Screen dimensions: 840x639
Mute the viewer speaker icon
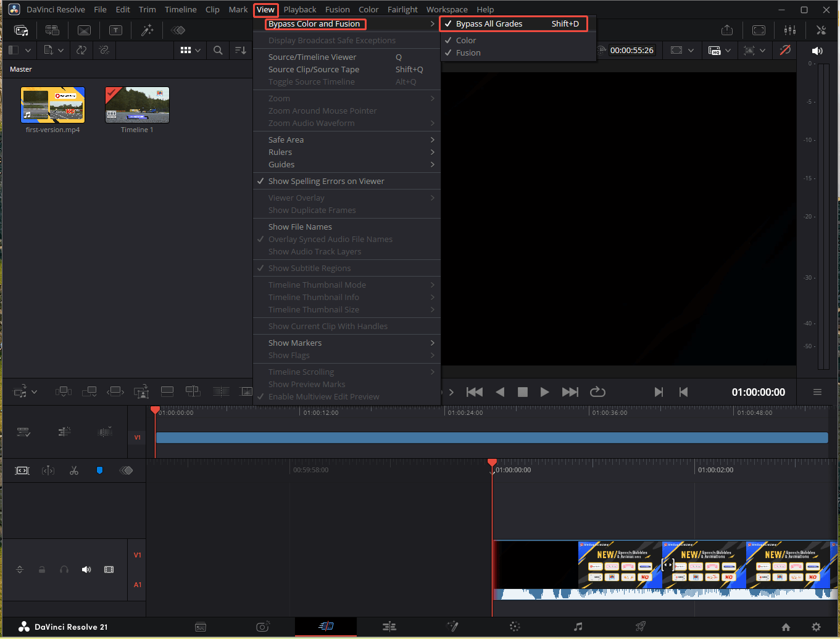click(817, 51)
